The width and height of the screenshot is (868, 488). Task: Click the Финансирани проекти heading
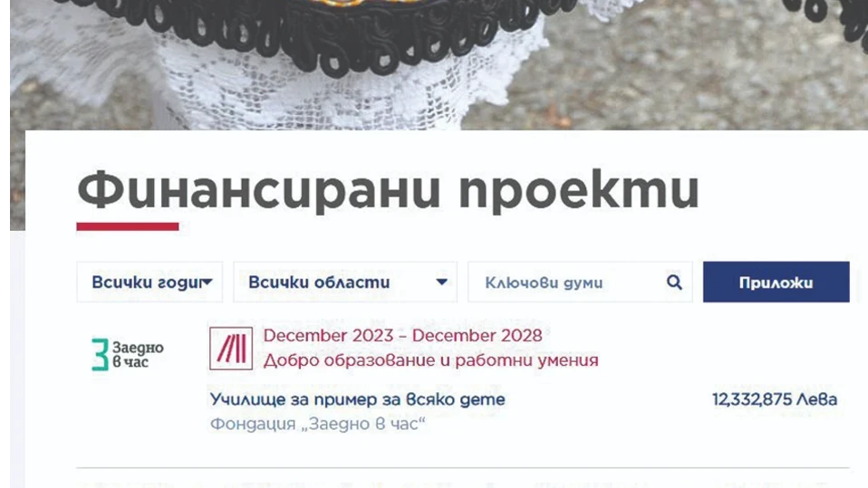388,191
